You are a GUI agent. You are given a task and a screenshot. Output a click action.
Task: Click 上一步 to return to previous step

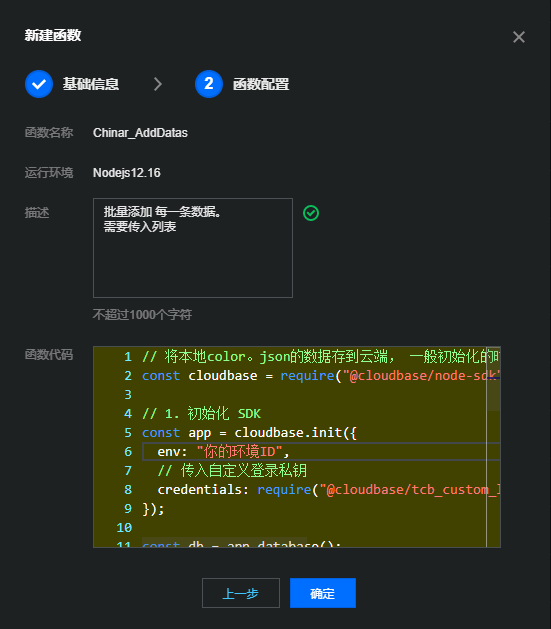[241, 593]
